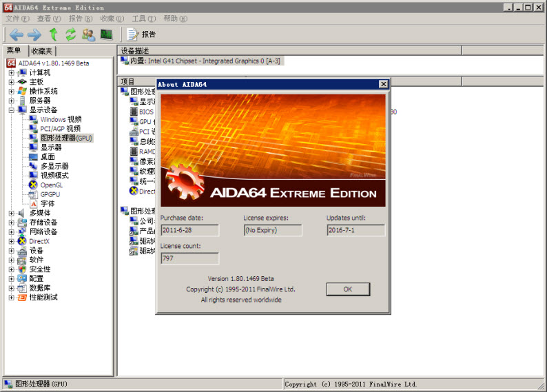
Task: Click the 操作系统 Windows flag icon
Action: [x=22, y=92]
